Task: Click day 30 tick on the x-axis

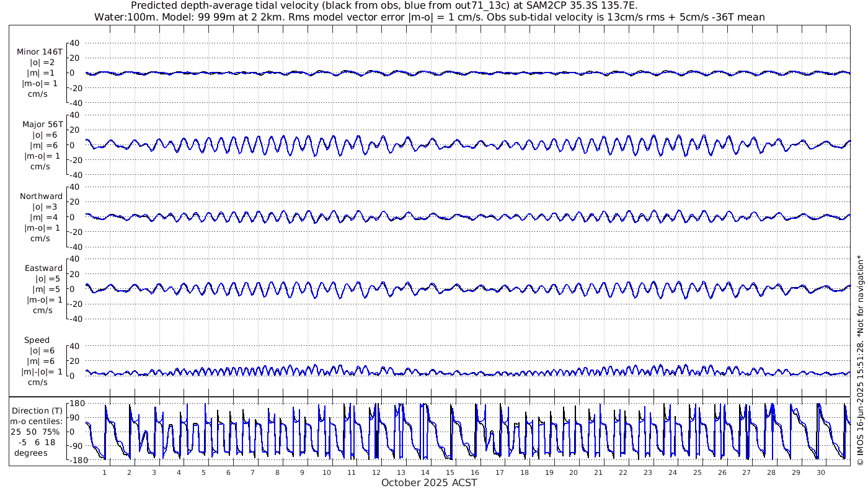Action: pyautogui.click(x=821, y=472)
